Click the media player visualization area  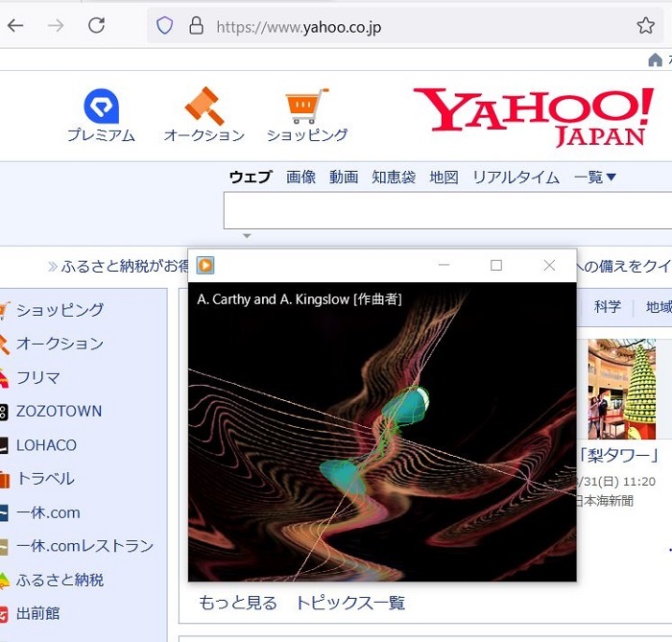[x=382, y=432]
